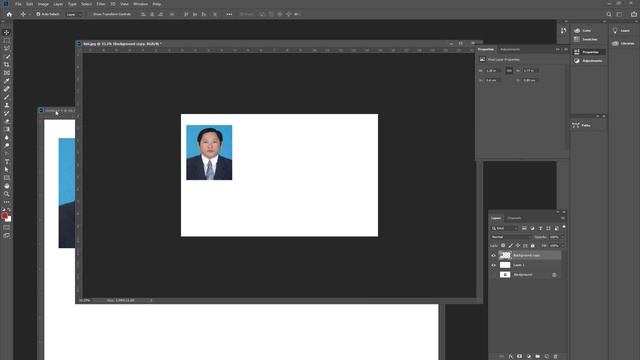Open the workspace switcher at top right
The image size is (640, 360).
(x=619, y=14)
